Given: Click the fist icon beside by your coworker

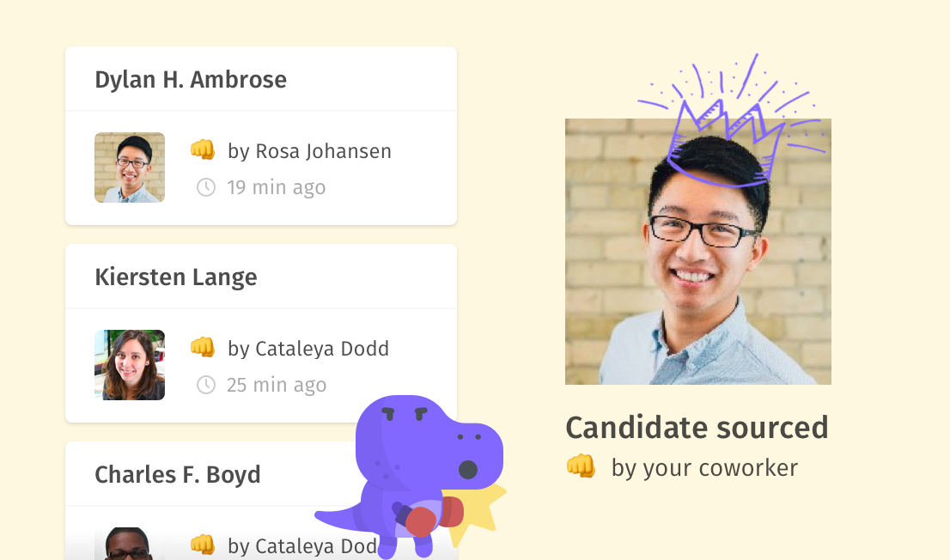Looking at the screenshot, I should tap(581, 466).
